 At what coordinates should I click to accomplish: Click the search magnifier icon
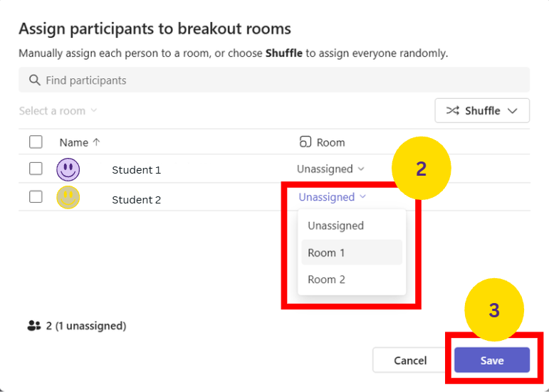pyautogui.click(x=34, y=80)
